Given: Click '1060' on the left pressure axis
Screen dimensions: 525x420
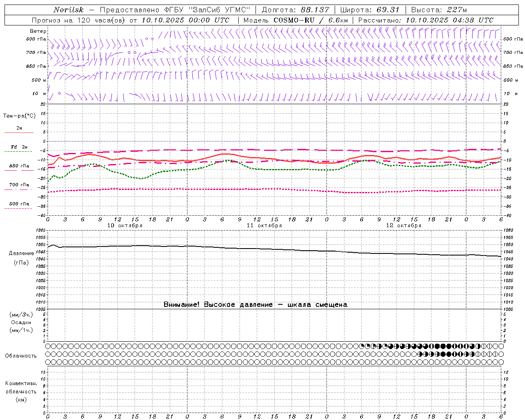Looking at the screenshot, I should pos(41,230).
